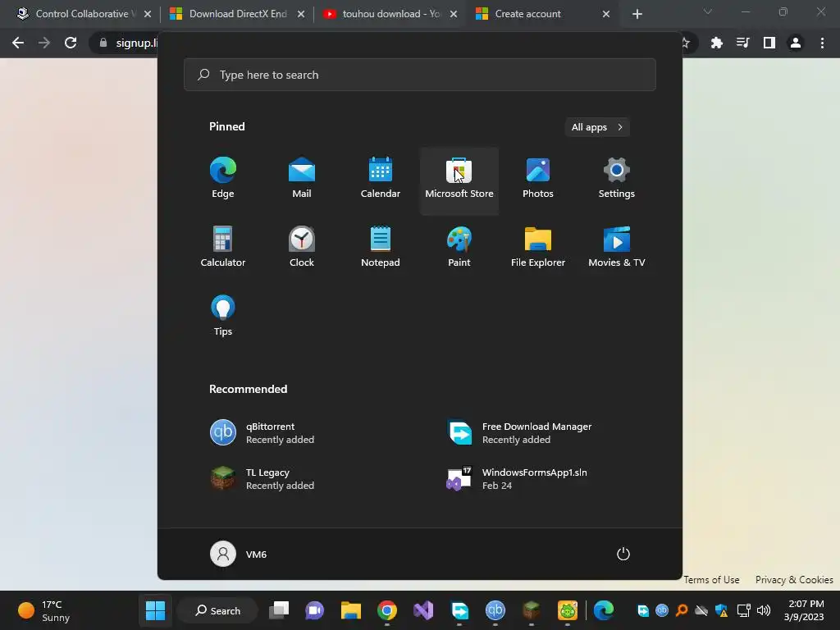This screenshot has width=840, height=630.
Task: Open green pig app on taskbar
Action: (x=568, y=610)
